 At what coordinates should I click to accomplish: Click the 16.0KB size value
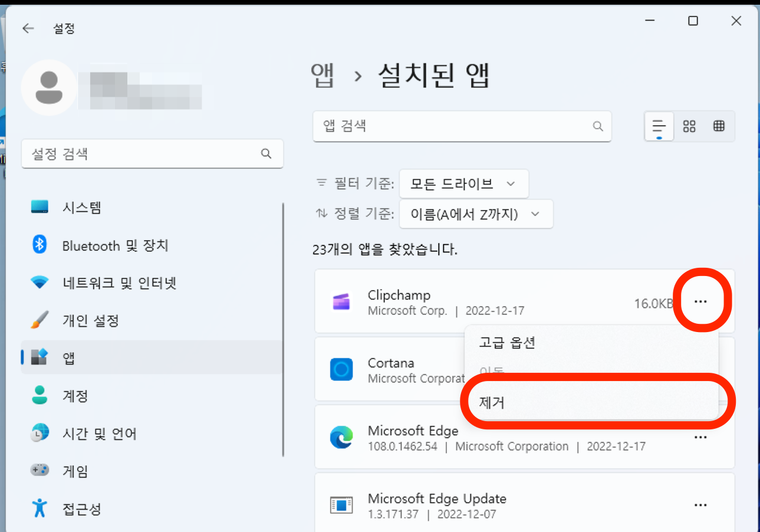coord(653,303)
